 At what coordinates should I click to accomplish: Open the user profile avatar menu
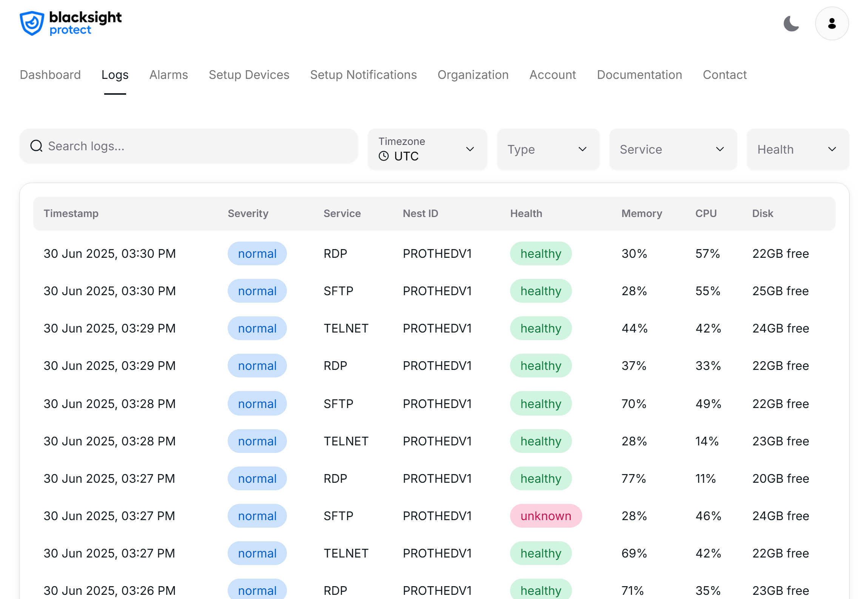[831, 23]
